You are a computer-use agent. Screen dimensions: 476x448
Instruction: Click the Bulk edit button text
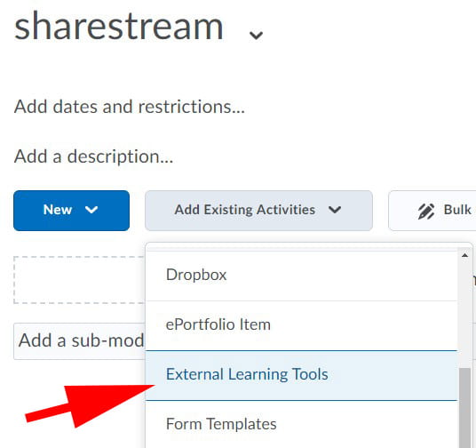click(457, 210)
